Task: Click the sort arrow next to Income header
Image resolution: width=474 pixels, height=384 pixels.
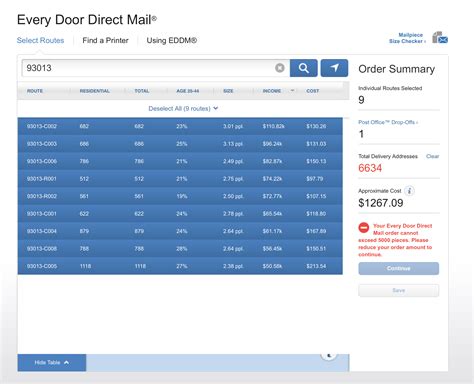Action: 292,91
